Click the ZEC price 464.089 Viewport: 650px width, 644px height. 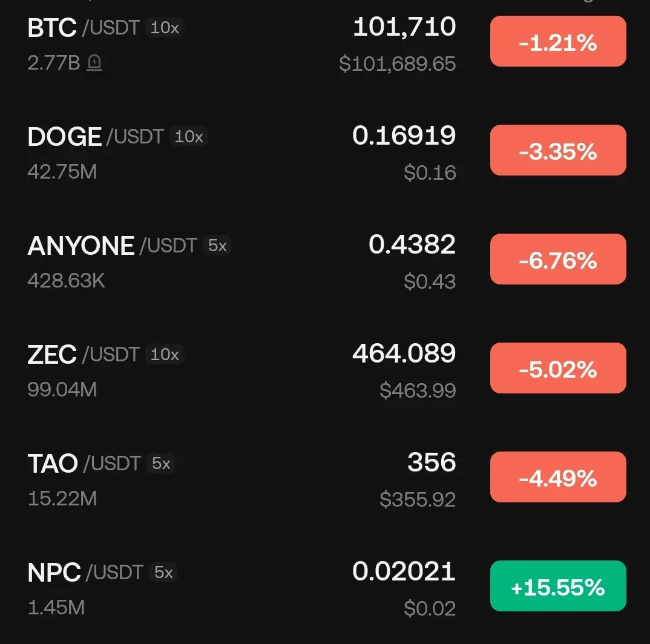click(x=404, y=353)
